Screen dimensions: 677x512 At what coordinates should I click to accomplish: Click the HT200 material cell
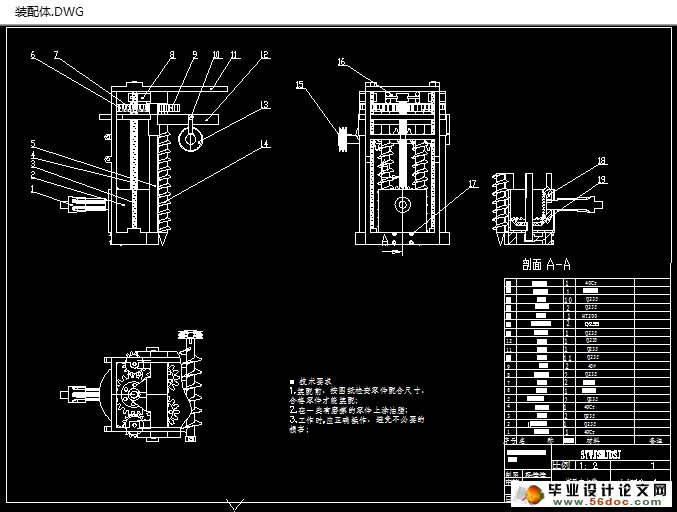(x=592, y=316)
